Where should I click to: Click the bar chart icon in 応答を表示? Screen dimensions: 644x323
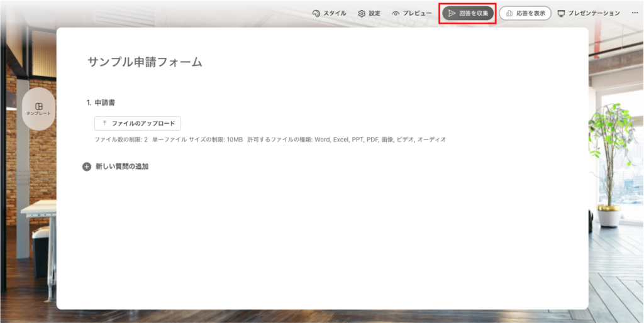tap(509, 13)
